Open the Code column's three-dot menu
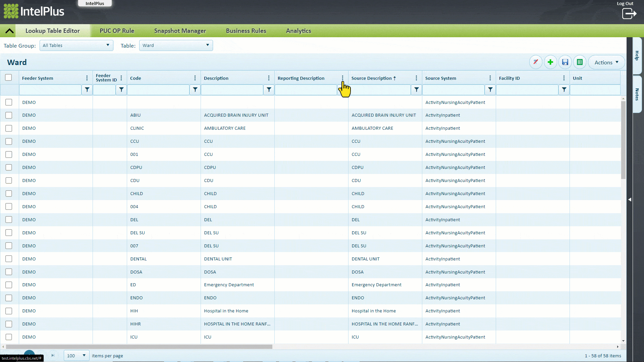 (x=195, y=78)
